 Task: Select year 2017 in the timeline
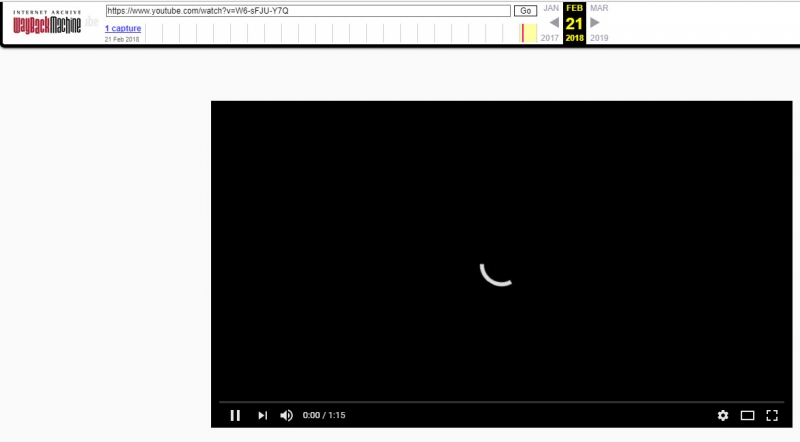[551, 38]
